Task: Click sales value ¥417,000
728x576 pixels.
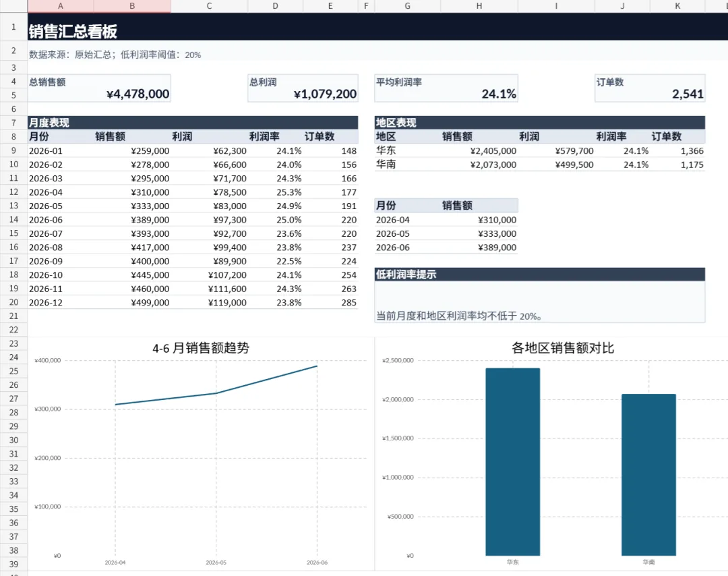Action: [132, 248]
